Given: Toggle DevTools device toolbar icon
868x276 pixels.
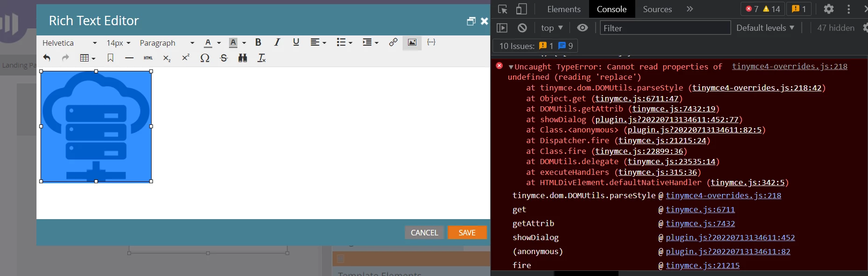Looking at the screenshot, I should pos(521,9).
